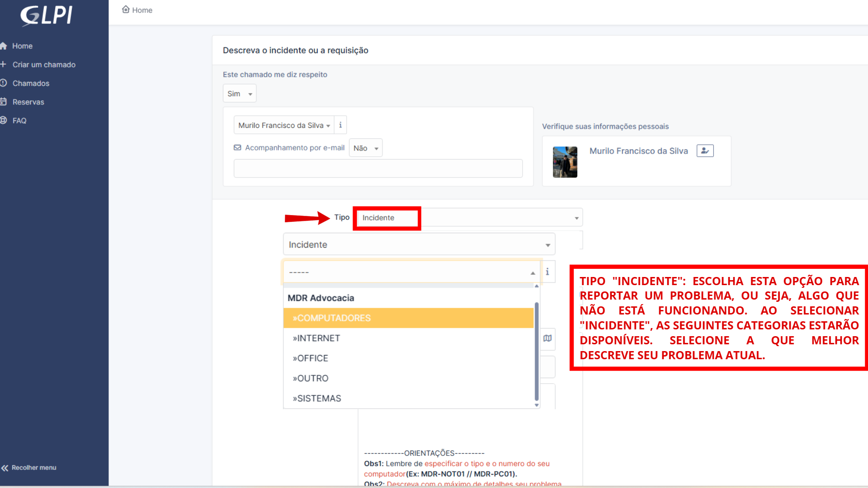
Task: Click the envelope icon near Acompanhamento por e-mail
Action: pyautogui.click(x=237, y=147)
